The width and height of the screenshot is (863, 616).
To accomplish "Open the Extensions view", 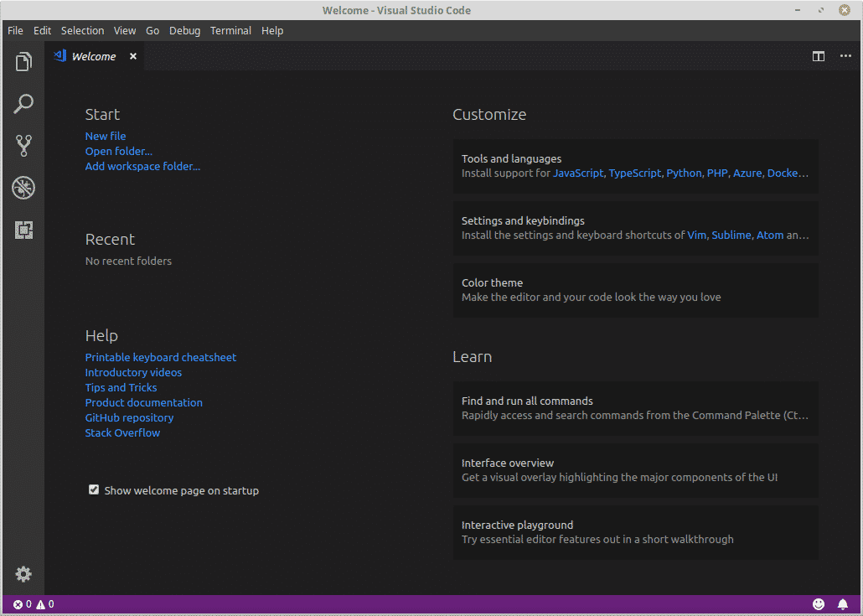I will (x=23, y=230).
